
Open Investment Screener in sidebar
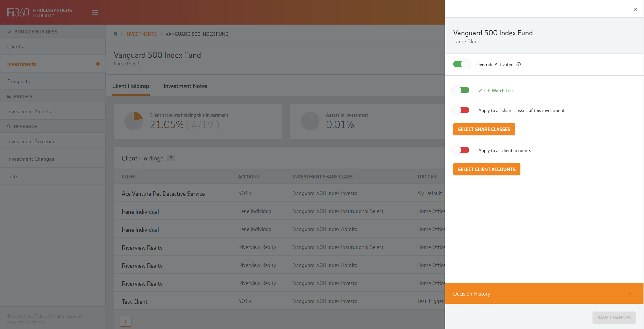coord(31,141)
